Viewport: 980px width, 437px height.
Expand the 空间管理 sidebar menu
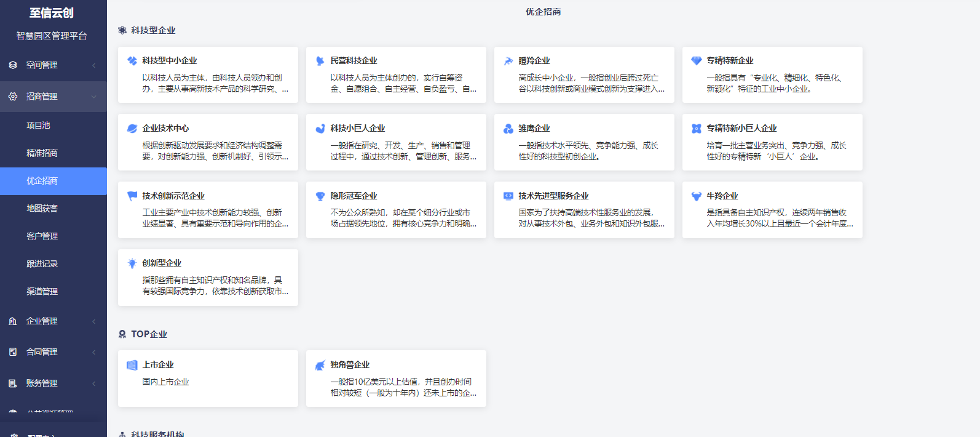click(53, 65)
